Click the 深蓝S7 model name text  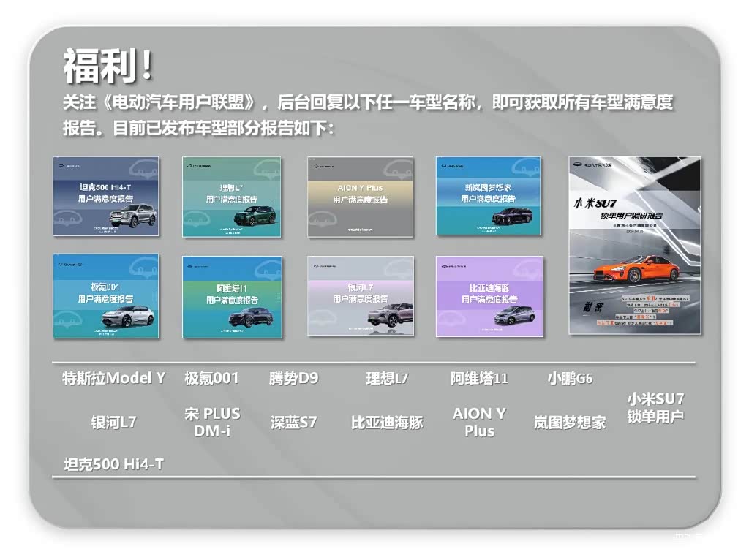coord(293,423)
